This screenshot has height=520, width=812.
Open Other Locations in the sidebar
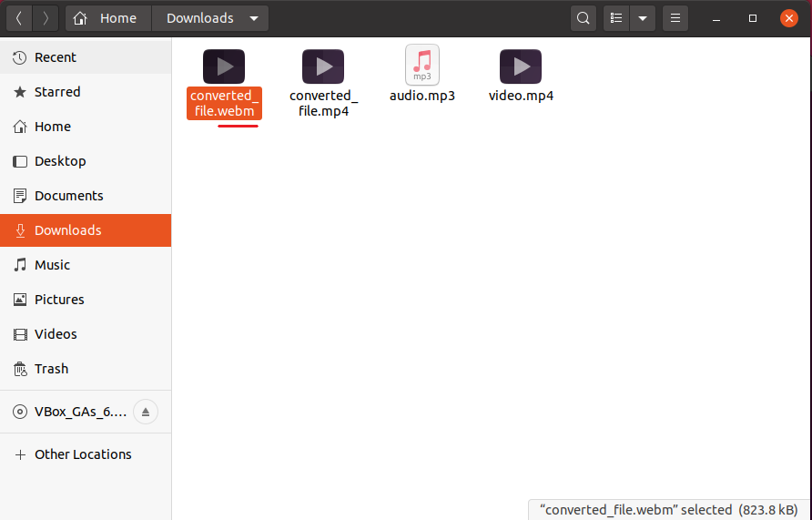(x=86, y=454)
